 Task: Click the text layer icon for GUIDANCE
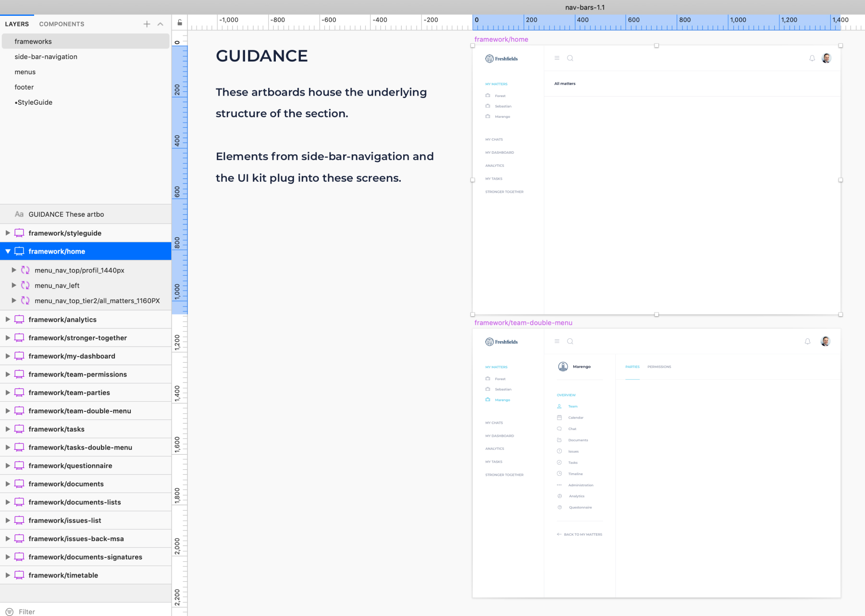(19, 214)
